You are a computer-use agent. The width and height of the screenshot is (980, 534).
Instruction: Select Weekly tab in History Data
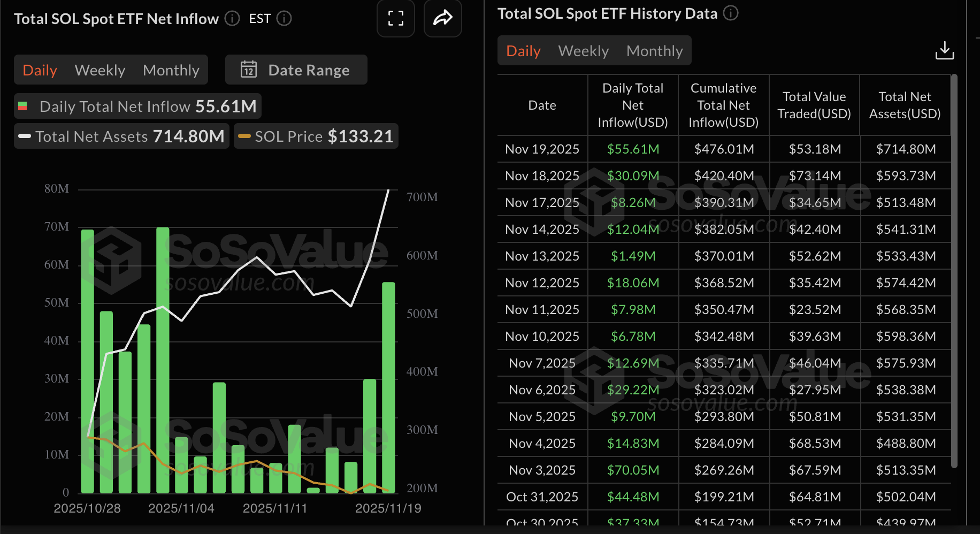pyautogui.click(x=583, y=51)
